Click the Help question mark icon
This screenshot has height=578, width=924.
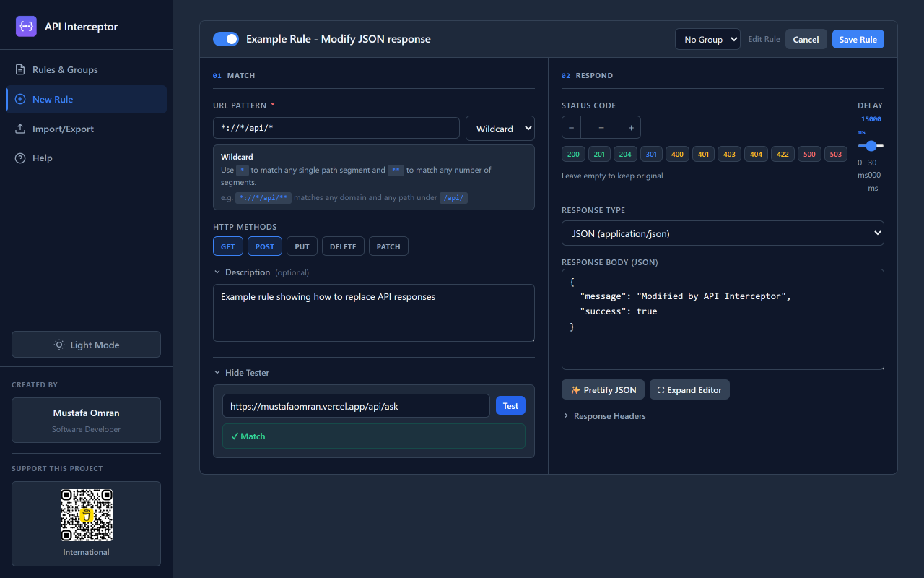pyautogui.click(x=20, y=158)
